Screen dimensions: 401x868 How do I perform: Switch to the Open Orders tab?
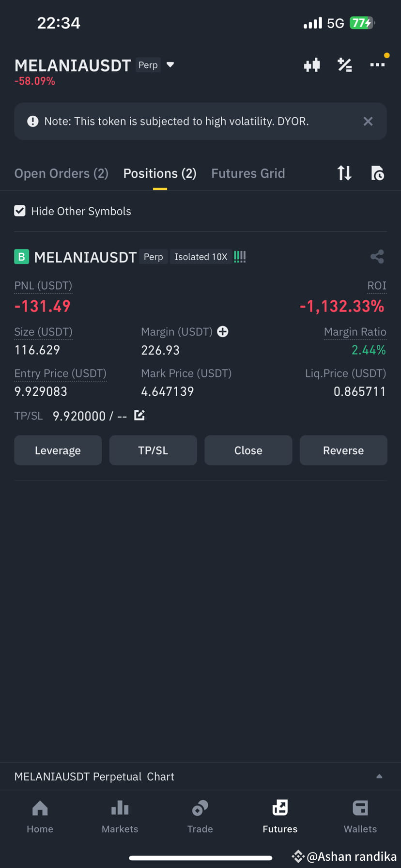click(x=61, y=173)
